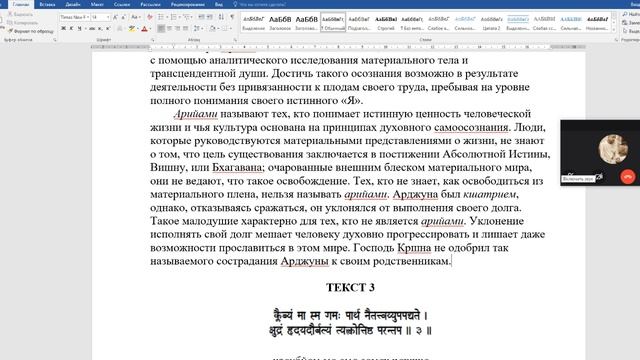
Task: Toggle superscript formatting
Action: [108, 29]
